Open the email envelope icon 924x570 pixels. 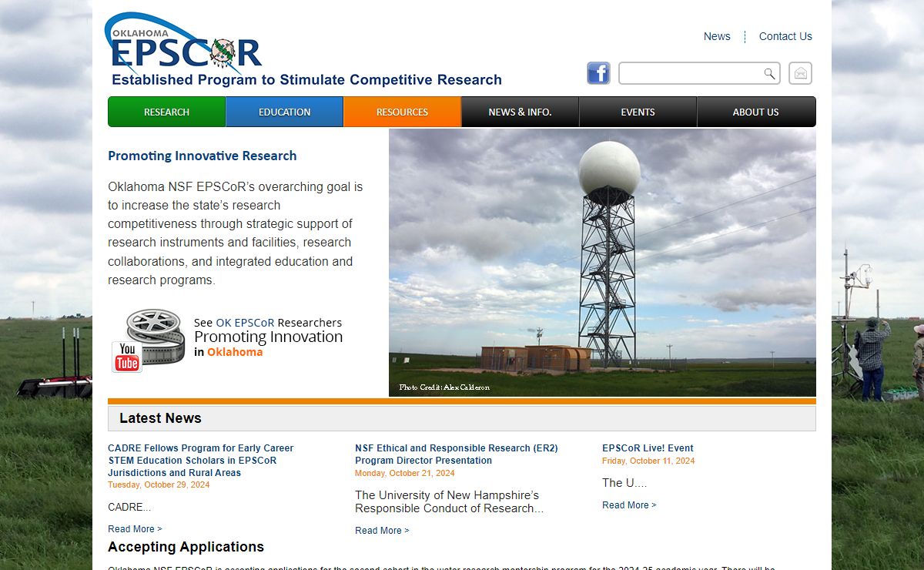(801, 73)
